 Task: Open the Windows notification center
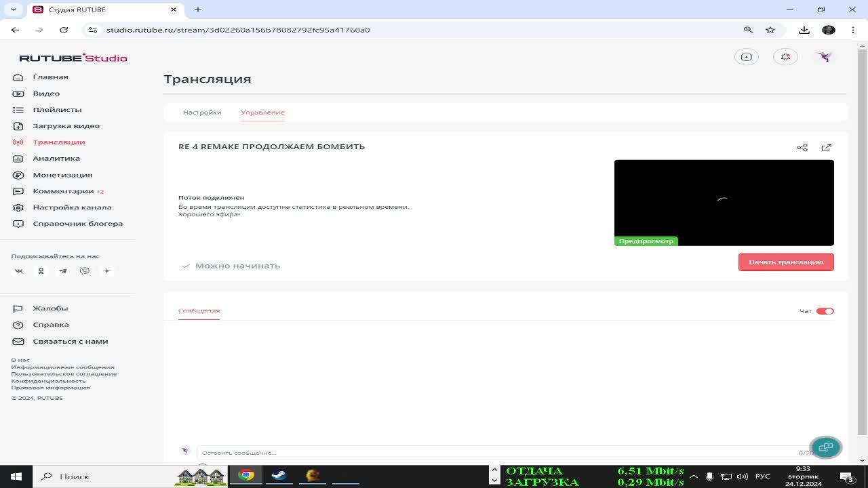(x=846, y=477)
